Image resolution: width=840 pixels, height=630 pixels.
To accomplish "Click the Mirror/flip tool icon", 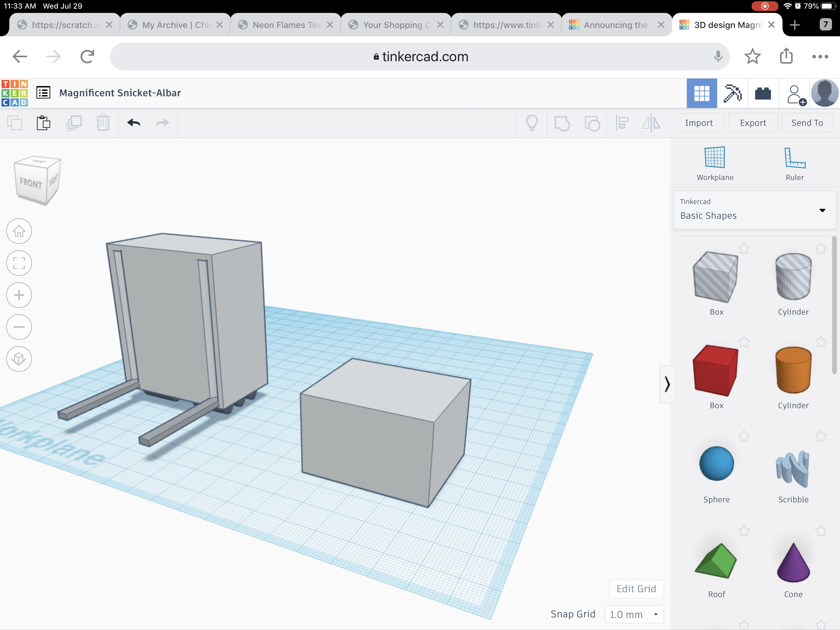I will pyautogui.click(x=651, y=123).
